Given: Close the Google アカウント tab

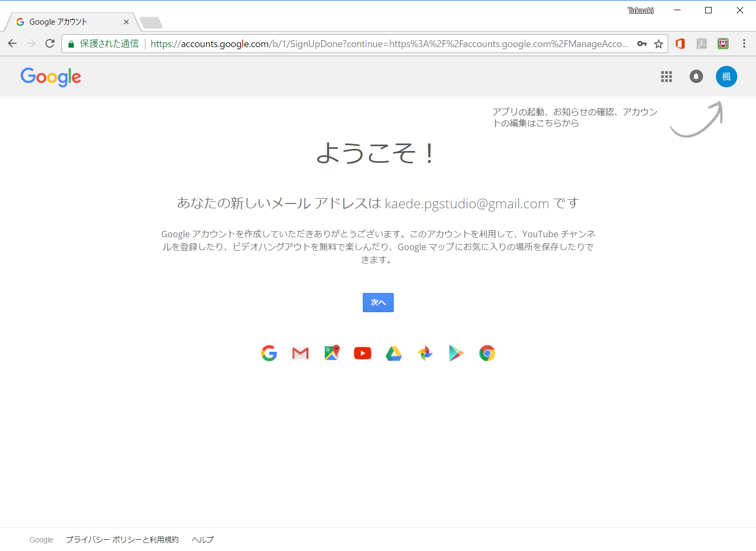Looking at the screenshot, I should coord(126,22).
